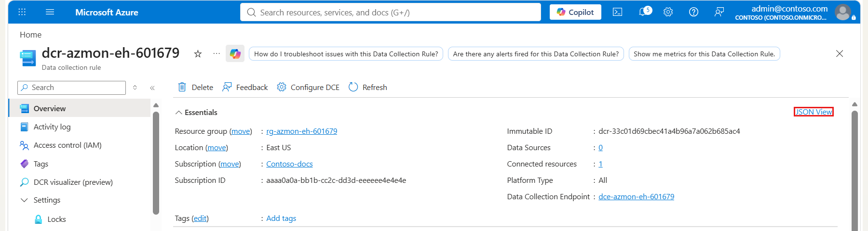Viewport: 868px width, 231px height.
Task: Open the Azure portal waffle menu icon
Action: (22, 12)
